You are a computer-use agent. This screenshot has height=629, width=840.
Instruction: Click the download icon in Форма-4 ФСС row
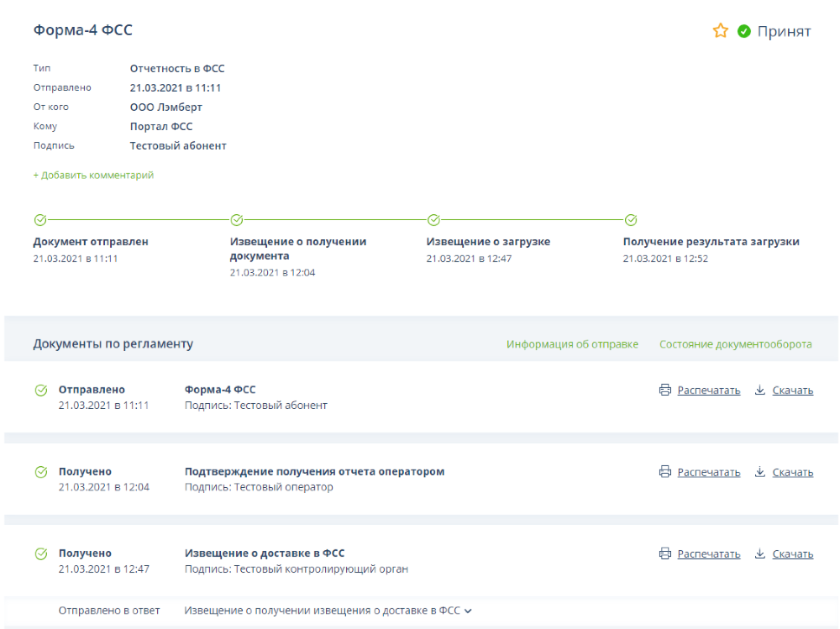click(759, 390)
